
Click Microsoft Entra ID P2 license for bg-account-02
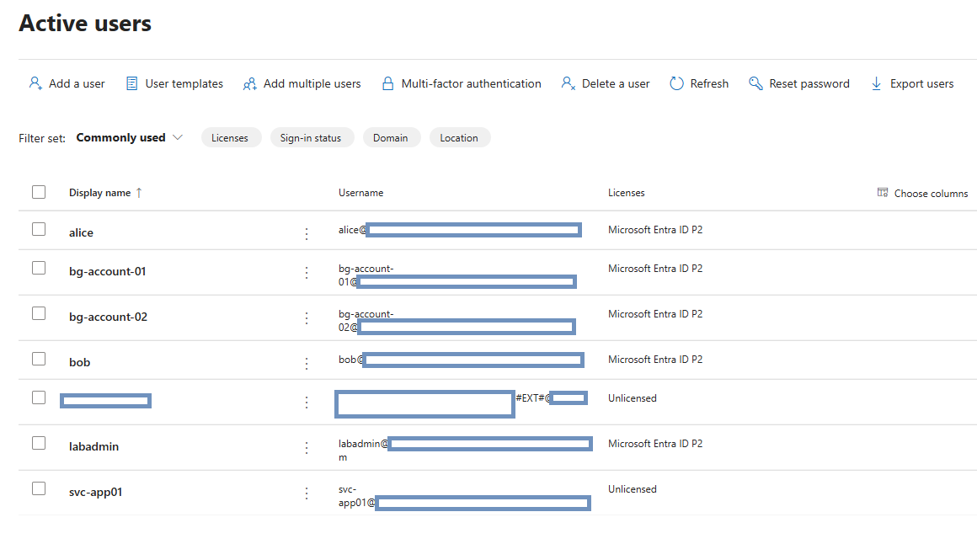[x=655, y=314]
